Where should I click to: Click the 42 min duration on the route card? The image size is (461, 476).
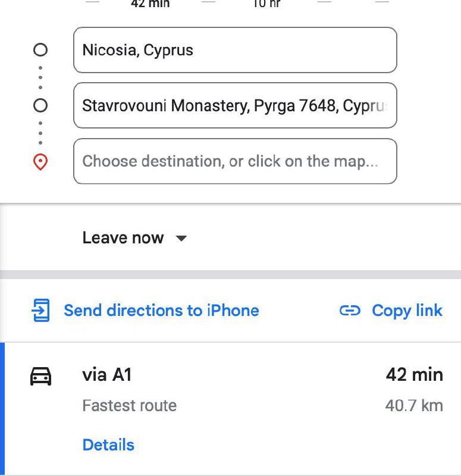point(415,375)
